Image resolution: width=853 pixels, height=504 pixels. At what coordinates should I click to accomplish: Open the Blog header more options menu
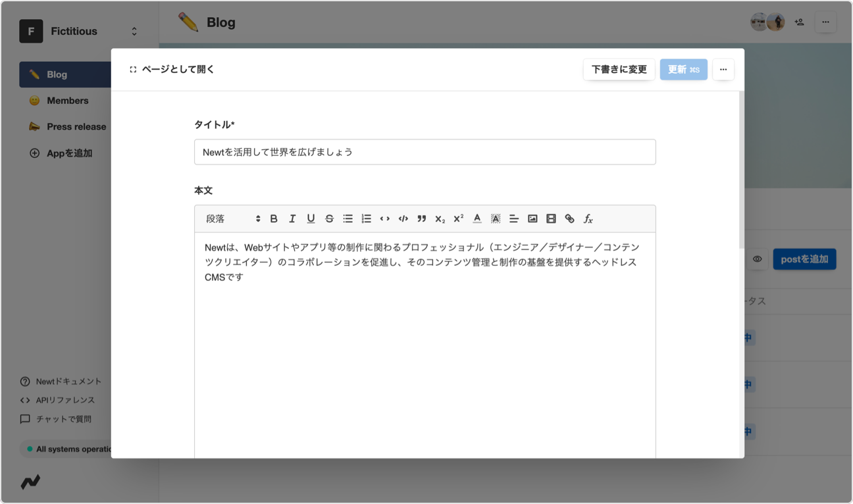(825, 22)
